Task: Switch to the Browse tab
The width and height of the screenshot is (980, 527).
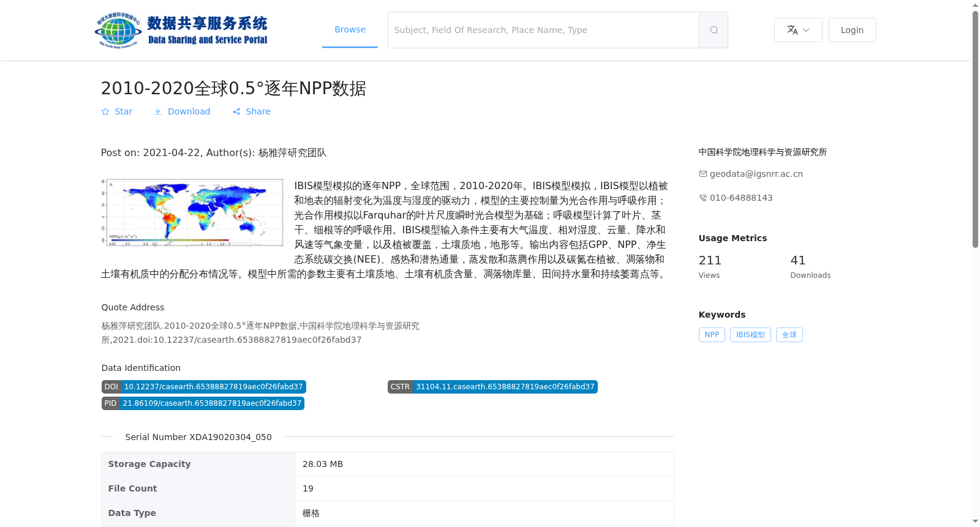Action: coord(350,29)
